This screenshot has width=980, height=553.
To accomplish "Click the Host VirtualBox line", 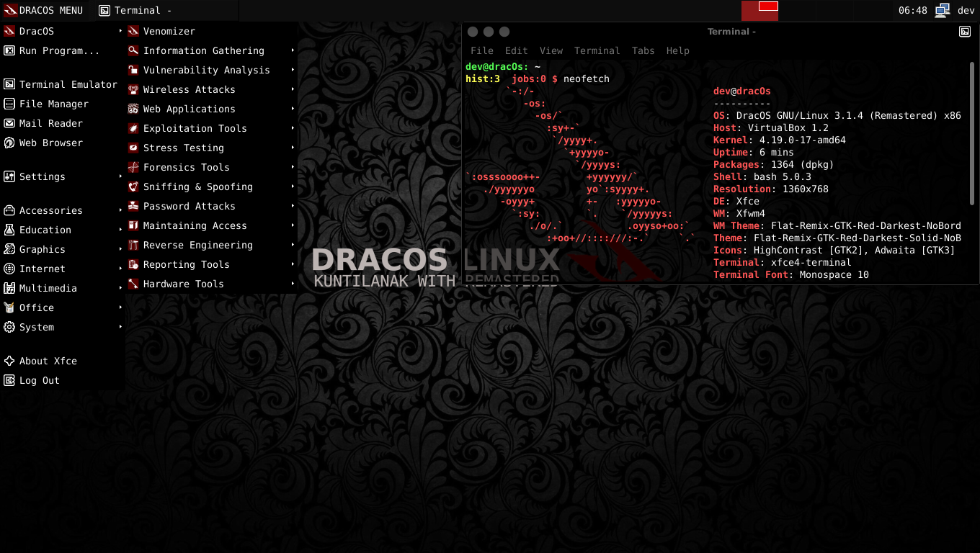I will (x=771, y=128).
